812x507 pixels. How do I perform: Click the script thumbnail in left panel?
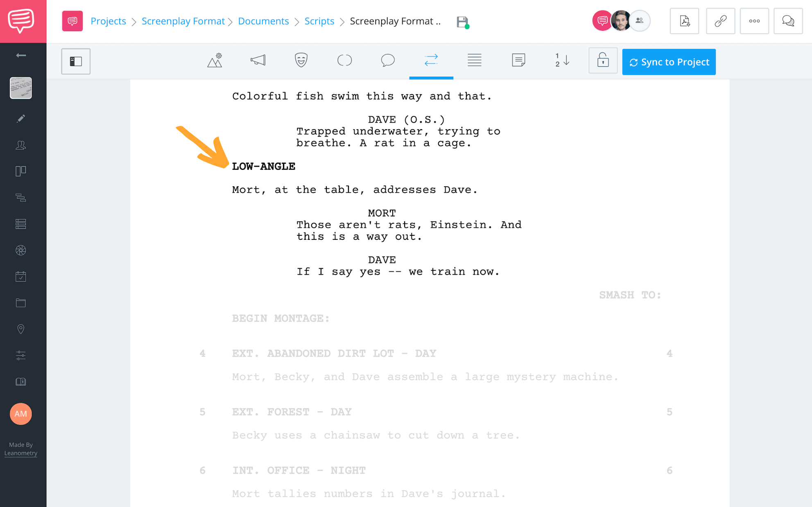tap(20, 88)
